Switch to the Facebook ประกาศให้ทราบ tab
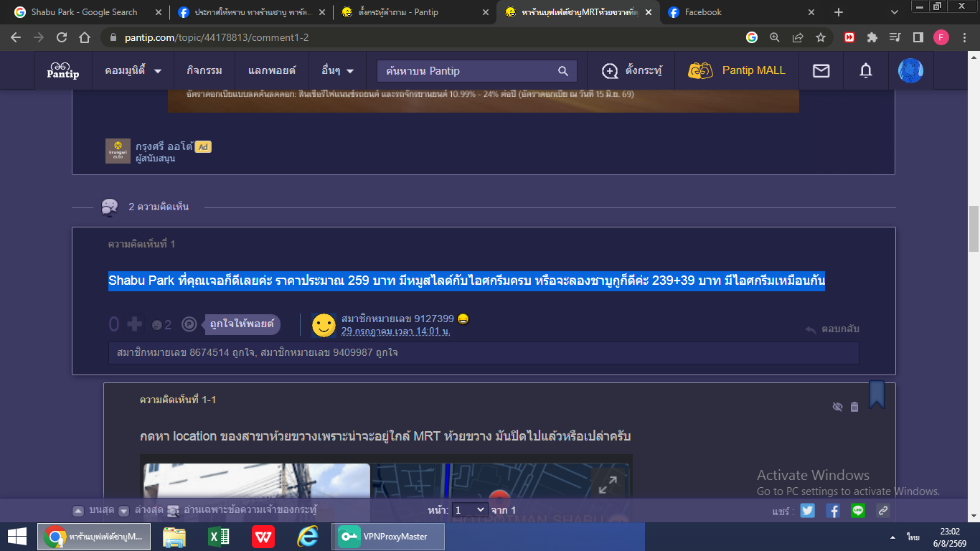Screen dimensions: 980x551 (x=253, y=12)
